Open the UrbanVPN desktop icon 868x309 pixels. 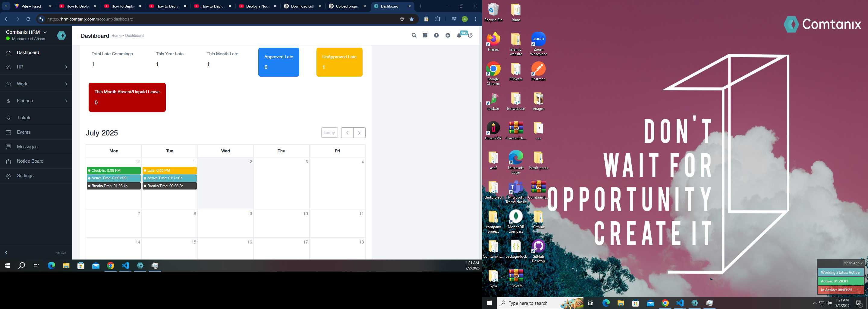[x=493, y=131]
